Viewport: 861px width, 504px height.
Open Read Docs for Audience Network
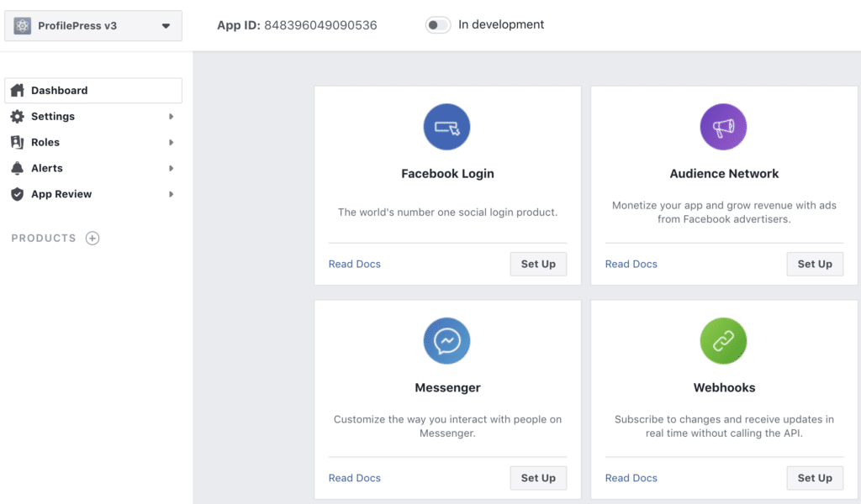(x=631, y=264)
